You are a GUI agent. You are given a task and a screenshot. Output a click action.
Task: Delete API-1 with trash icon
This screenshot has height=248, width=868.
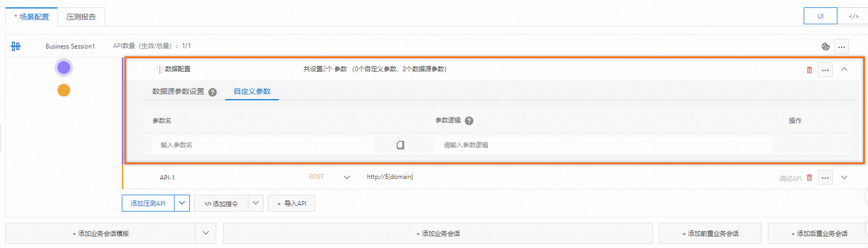pyautogui.click(x=809, y=178)
